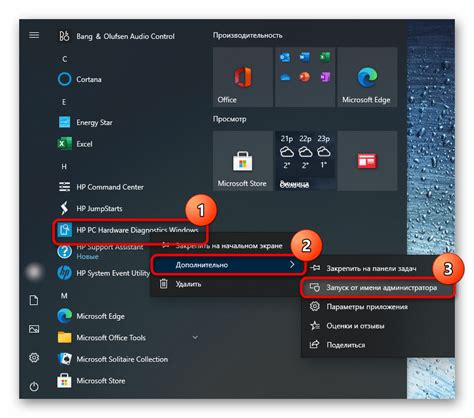Select Запуск от имени администратора

click(x=378, y=288)
